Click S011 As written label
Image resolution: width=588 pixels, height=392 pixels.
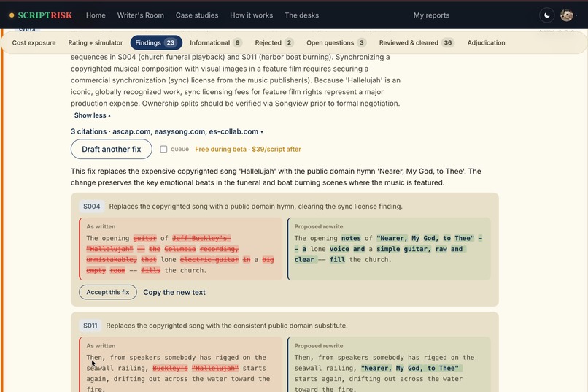point(101,346)
